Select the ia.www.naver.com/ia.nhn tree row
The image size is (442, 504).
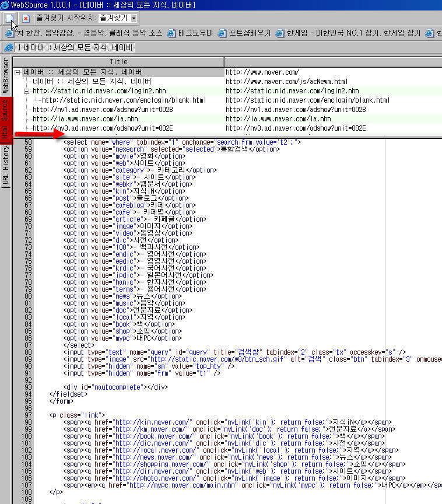[x=85, y=119]
